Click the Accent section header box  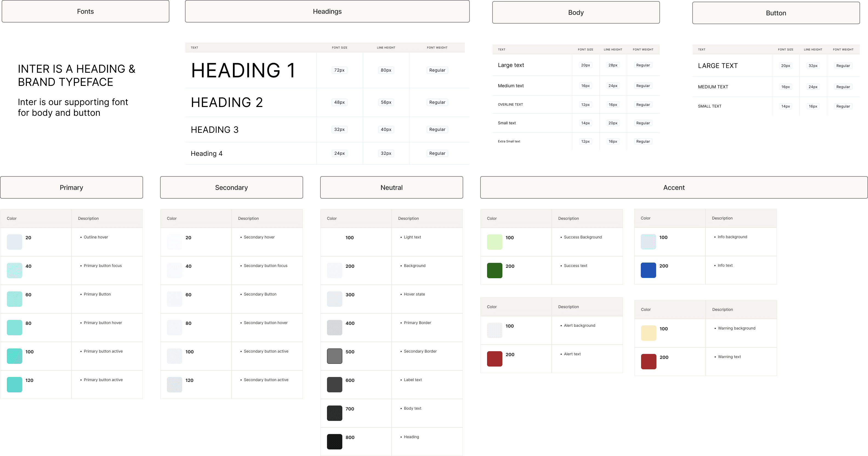674,187
